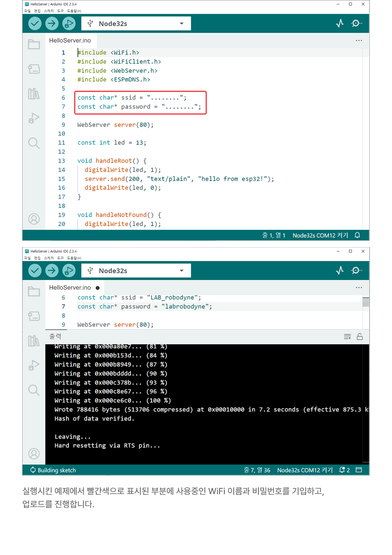Open Search in the upper window sidebar
Viewport: 392px width, 555px height.
pyautogui.click(x=34, y=143)
